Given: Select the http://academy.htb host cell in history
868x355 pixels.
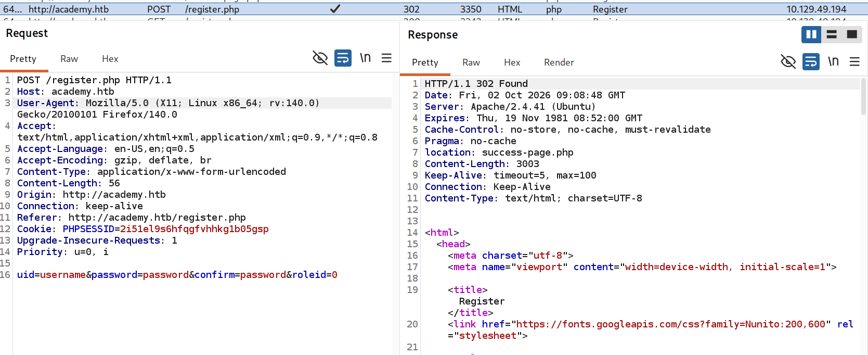Looking at the screenshot, I should (69, 9).
